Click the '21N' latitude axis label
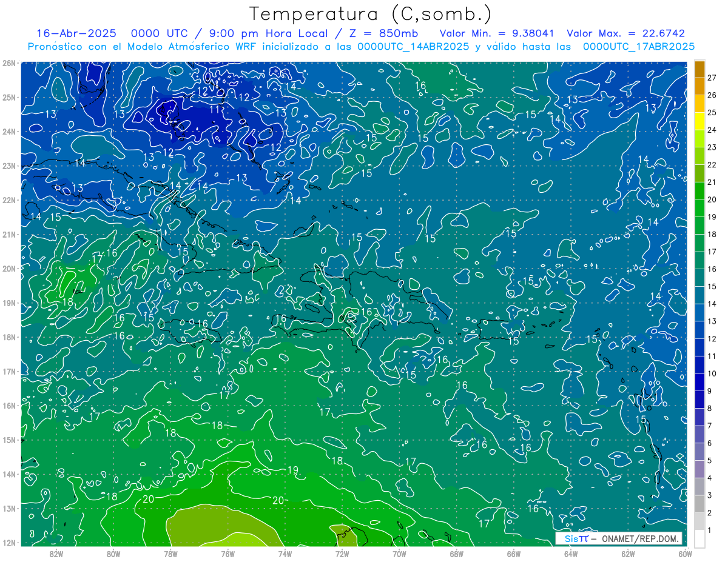Viewport: 728px width, 562px height. [8, 234]
